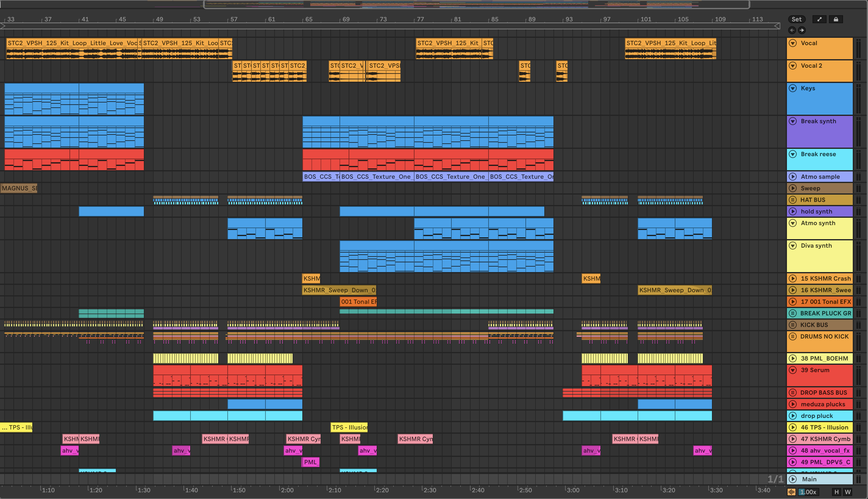
Task: Select the DROP BASS BUS track title
Action: click(824, 393)
